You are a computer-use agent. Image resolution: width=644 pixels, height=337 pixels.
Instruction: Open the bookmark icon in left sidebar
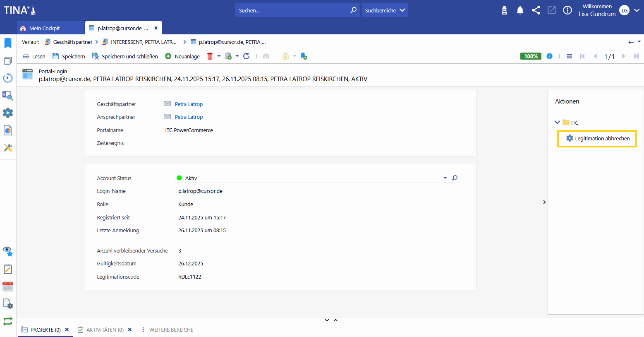pos(8,43)
